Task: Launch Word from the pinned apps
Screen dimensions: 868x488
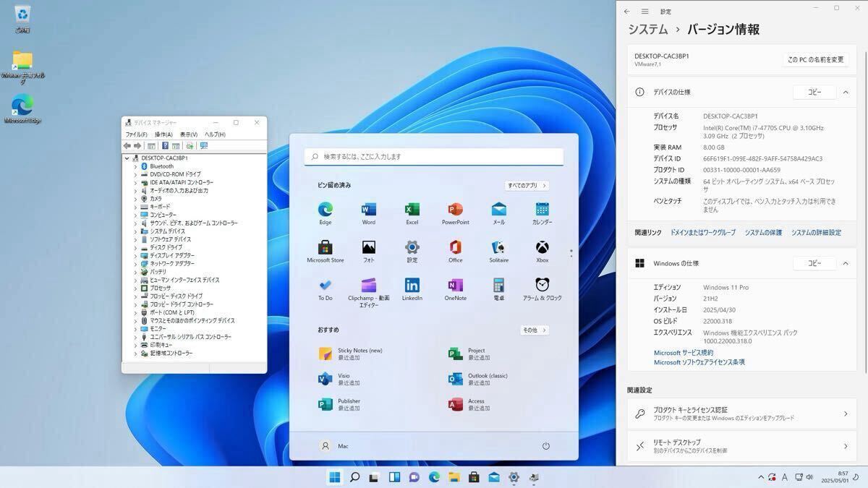Action: point(369,213)
